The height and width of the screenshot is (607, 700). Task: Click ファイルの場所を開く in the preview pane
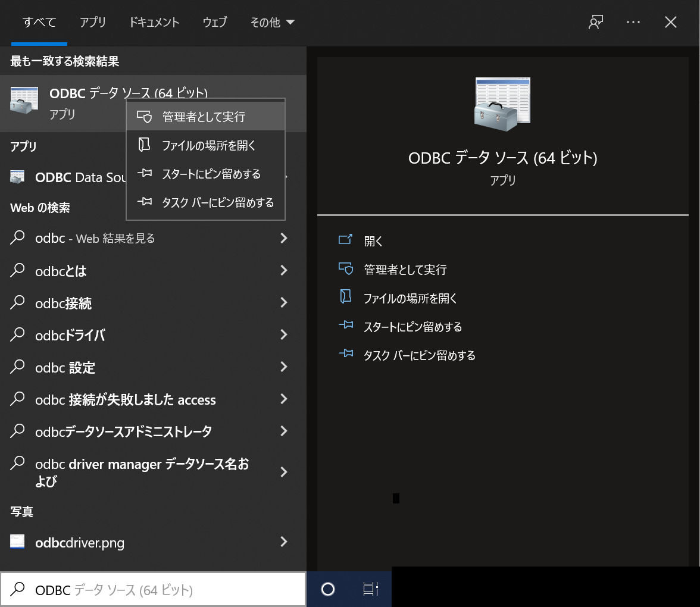click(410, 298)
